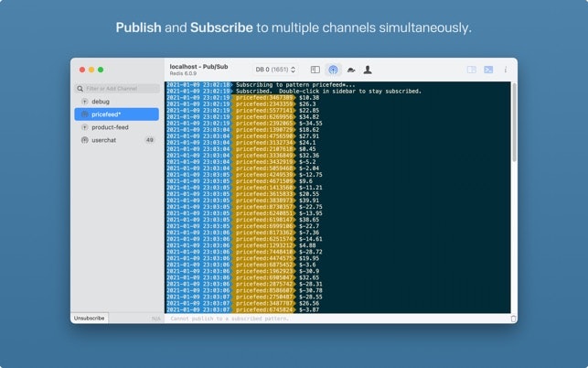The height and width of the screenshot is (368, 588).
Task: Click the $32.65 message value
Action: coord(309,277)
